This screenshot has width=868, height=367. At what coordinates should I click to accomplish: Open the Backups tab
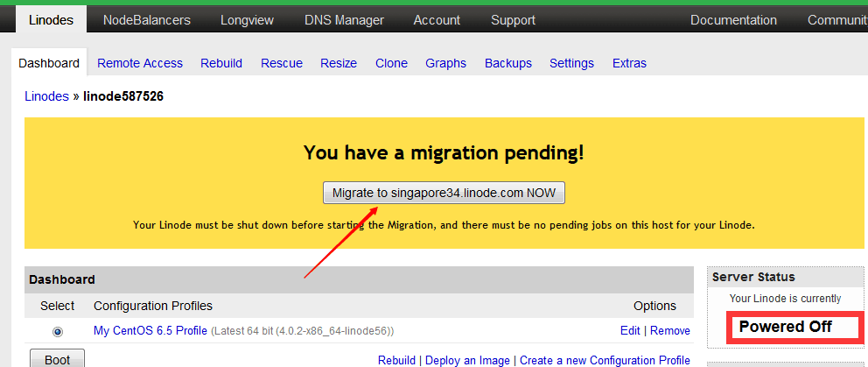click(x=508, y=63)
